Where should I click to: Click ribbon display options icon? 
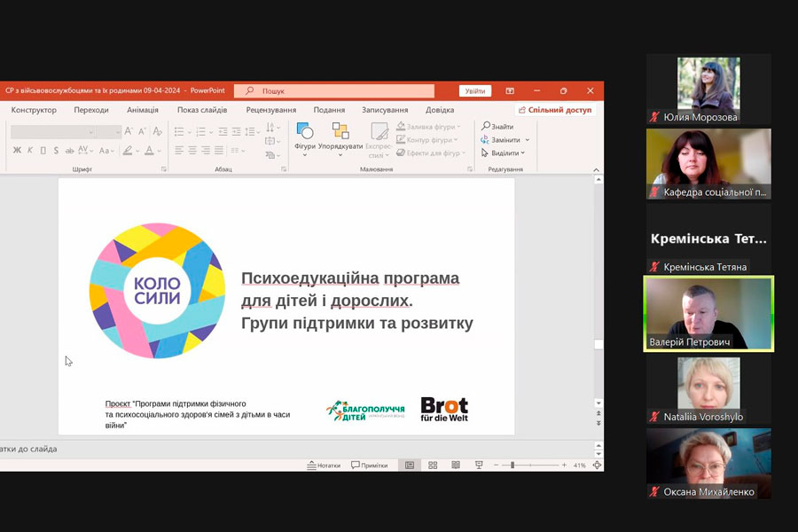click(510, 90)
